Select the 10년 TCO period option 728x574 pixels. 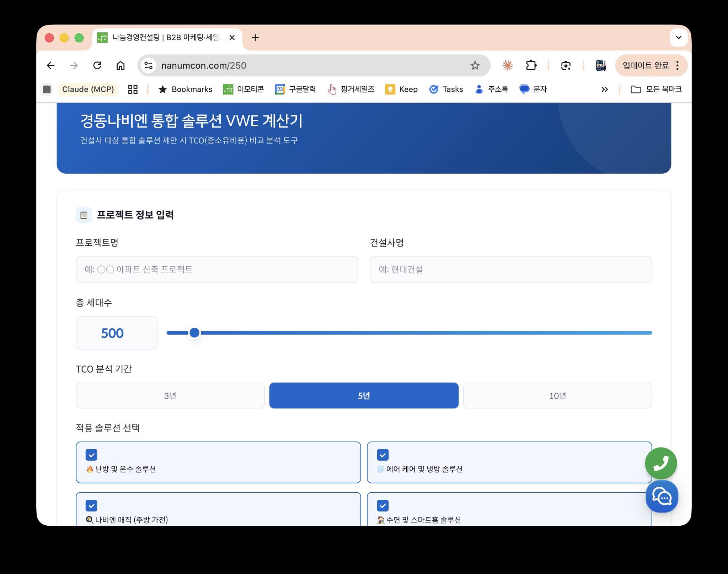(x=557, y=395)
